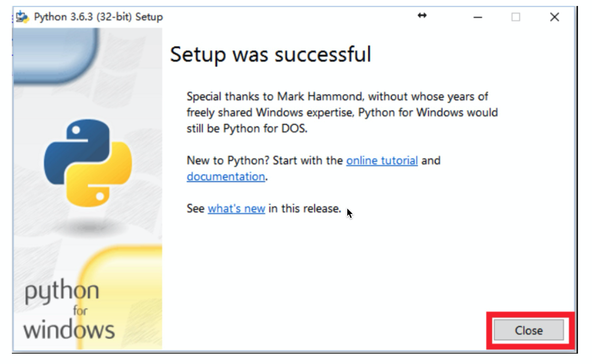The width and height of the screenshot is (592, 364).
Task: View what's new in this release
Action: (236, 209)
